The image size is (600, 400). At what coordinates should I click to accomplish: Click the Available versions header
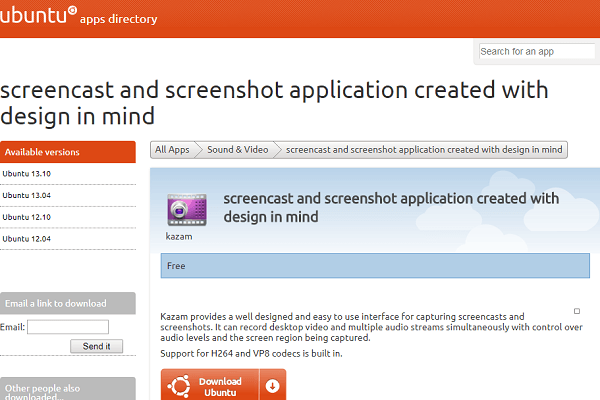(68, 152)
